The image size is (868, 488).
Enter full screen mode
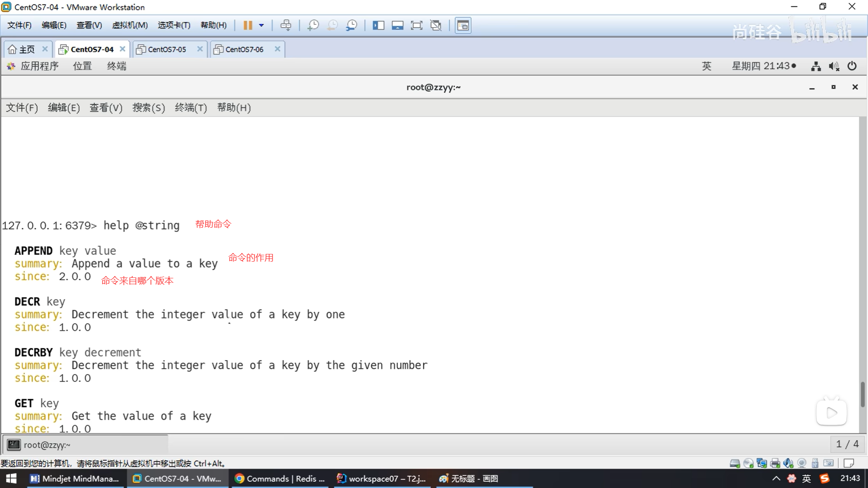coord(416,25)
